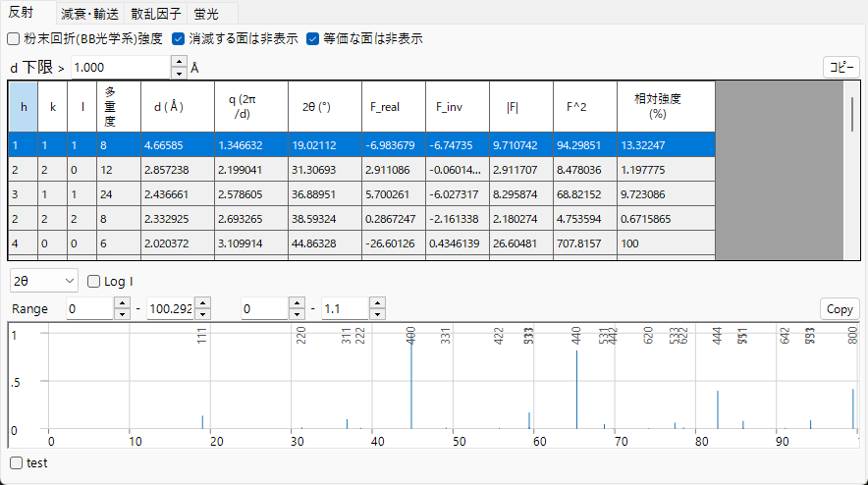Click the 2.199041 q cell
This screenshot has width=868, height=485.
pyautogui.click(x=251, y=170)
